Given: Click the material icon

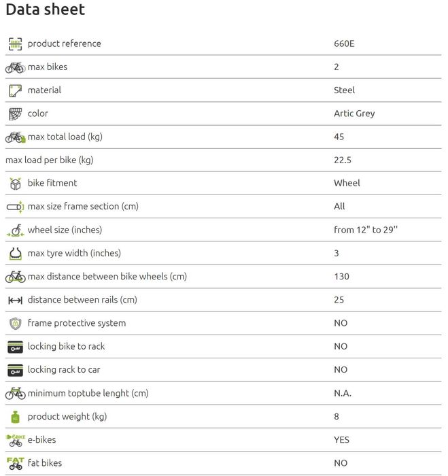Looking at the screenshot, I should click(15, 90).
